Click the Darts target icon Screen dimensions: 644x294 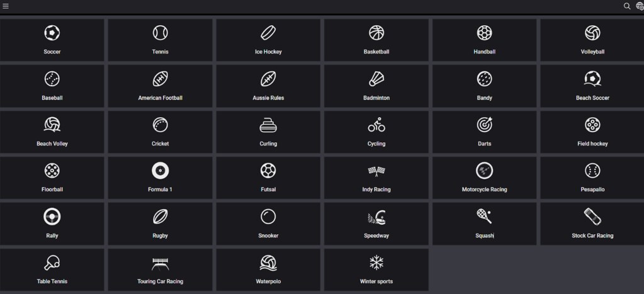click(x=484, y=125)
